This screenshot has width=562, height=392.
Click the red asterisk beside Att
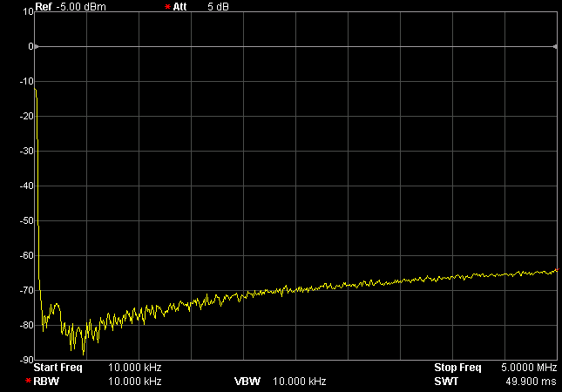(x=167, y=7)
